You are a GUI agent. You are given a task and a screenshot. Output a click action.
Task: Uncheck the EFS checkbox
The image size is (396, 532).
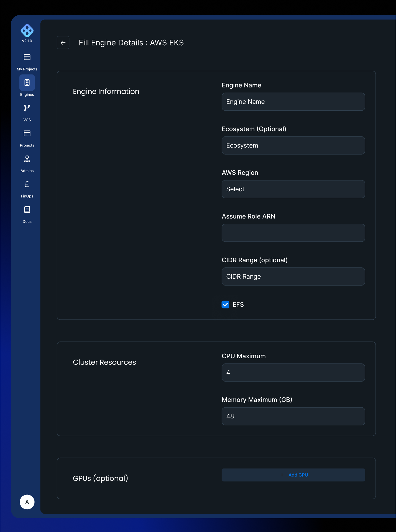pos(225,305)
